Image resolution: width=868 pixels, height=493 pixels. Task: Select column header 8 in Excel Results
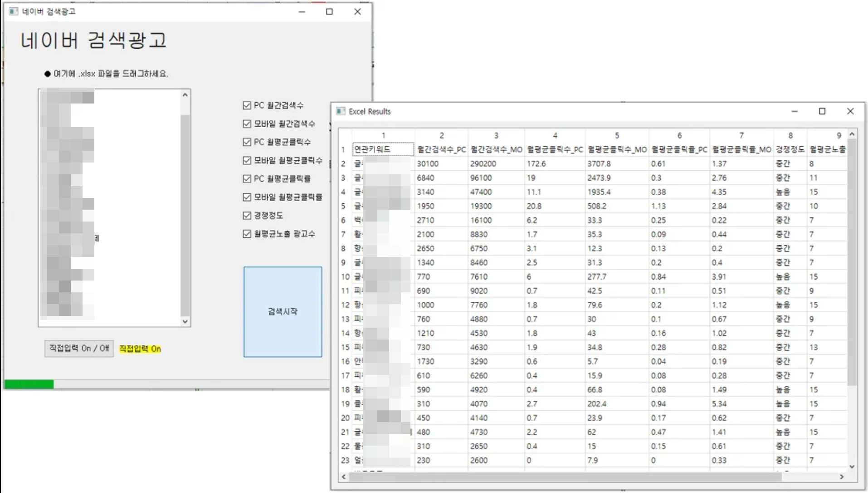790,135
